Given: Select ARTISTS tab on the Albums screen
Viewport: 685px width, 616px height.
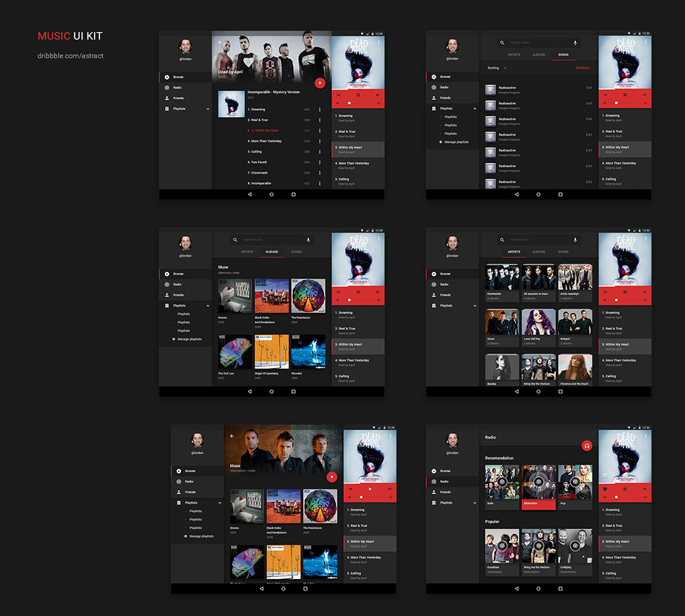Looking at the screenshot, I should (x=247, y=252).
